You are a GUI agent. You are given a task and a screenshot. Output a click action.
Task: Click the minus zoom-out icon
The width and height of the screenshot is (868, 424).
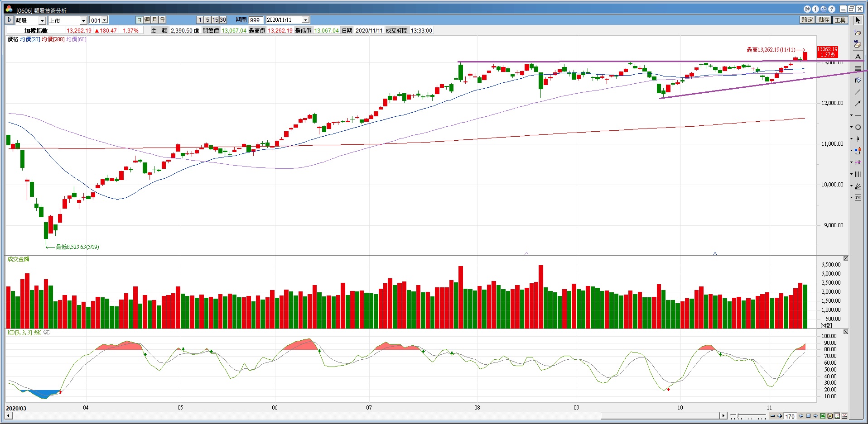773,416
